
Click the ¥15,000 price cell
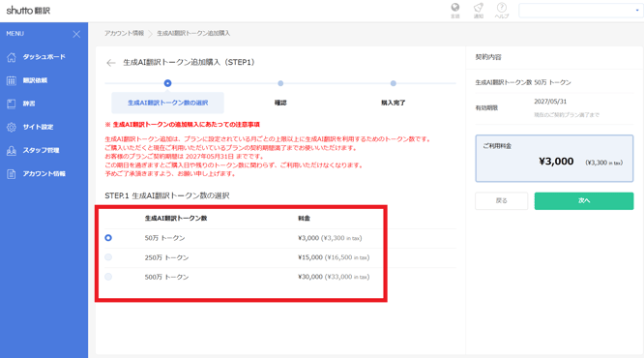(334, 257)
